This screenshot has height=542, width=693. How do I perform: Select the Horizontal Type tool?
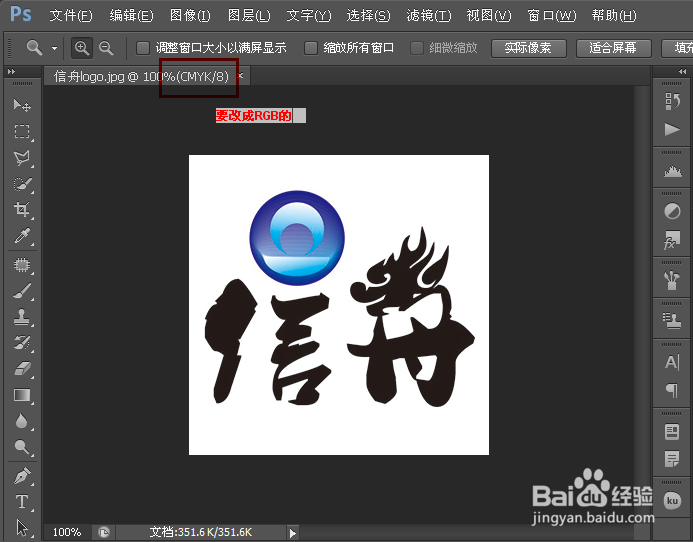pos(22,502)
